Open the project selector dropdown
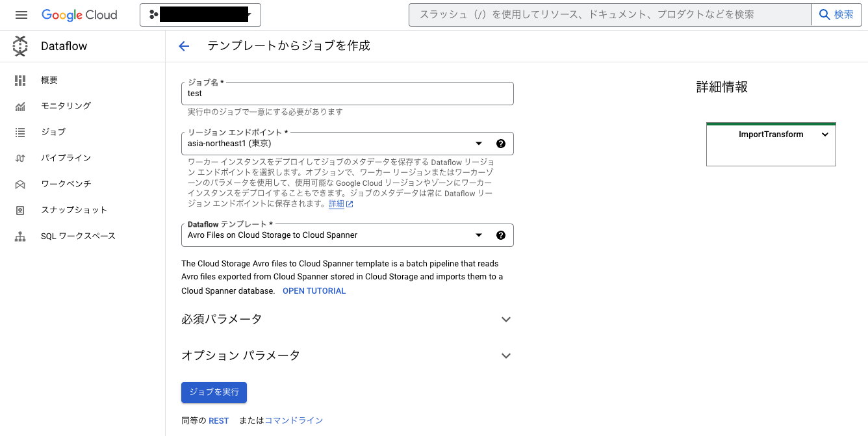 (x=200, y=15)
